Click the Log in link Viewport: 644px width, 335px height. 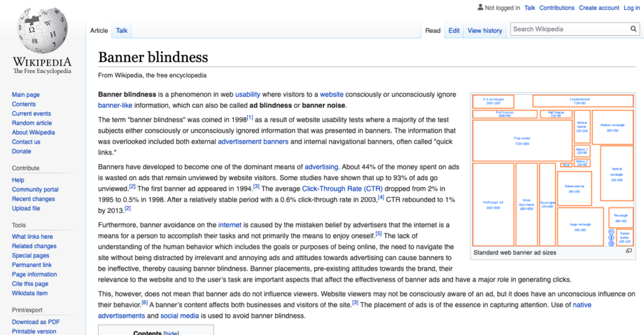click(x=631, y=8)
